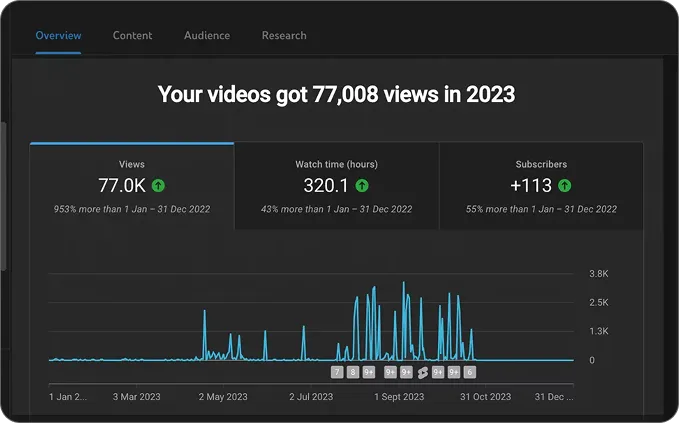Click the green up arrow beside +113
679x423 pixels.
point(565,186)
